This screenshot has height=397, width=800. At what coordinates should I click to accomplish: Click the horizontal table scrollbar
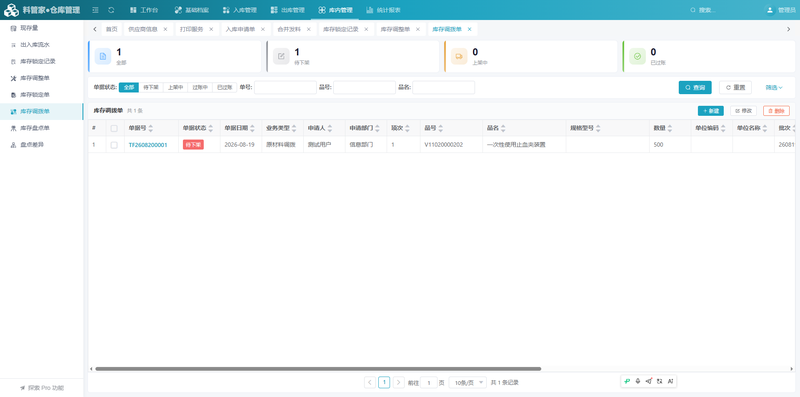pos(318,368)
